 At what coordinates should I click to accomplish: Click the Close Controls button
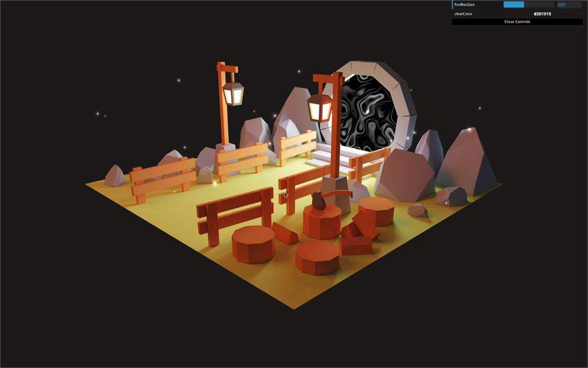(517, 22)
